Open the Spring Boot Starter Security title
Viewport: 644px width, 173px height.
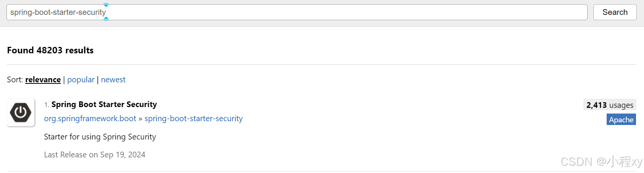click(x=104, y=104)
